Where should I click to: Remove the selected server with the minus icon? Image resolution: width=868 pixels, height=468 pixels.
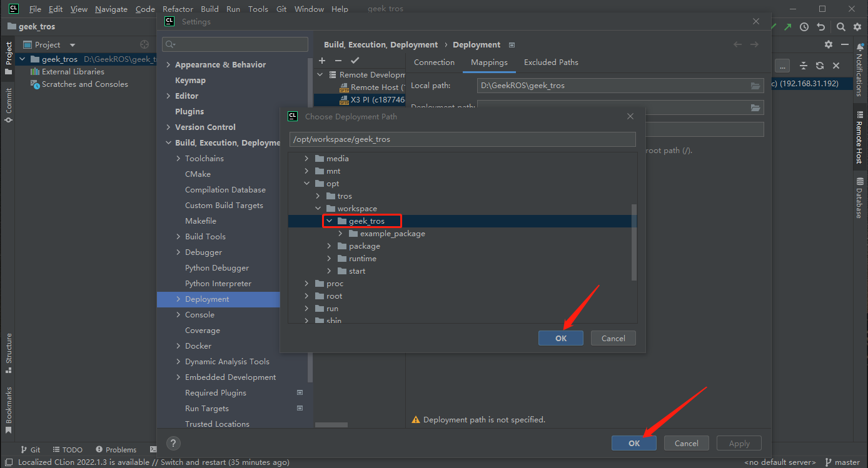[x=338, y=61]
